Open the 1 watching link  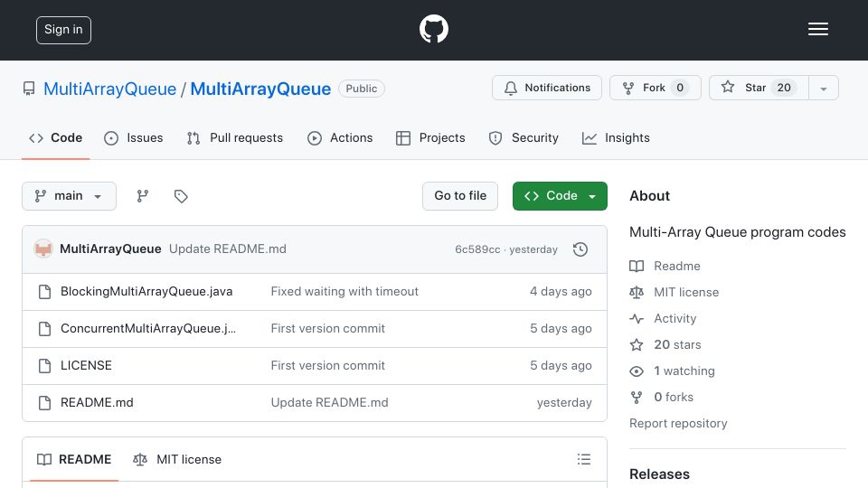[x=684, y=371]
